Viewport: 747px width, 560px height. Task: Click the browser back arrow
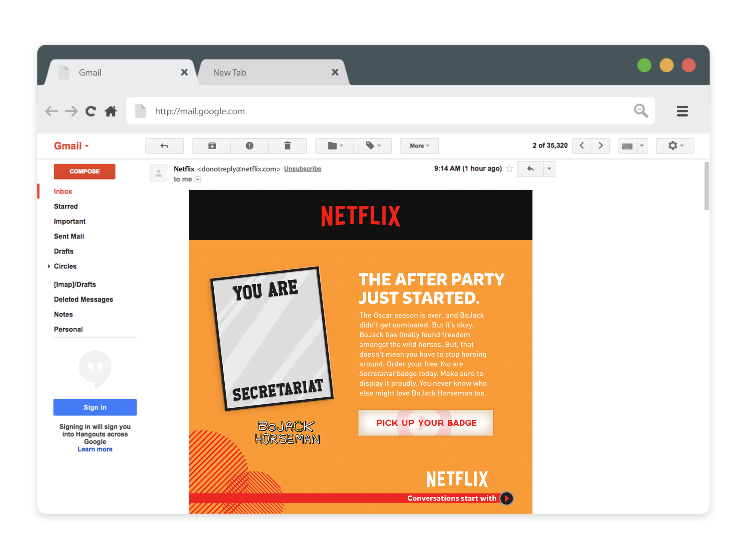pos(52,111)
